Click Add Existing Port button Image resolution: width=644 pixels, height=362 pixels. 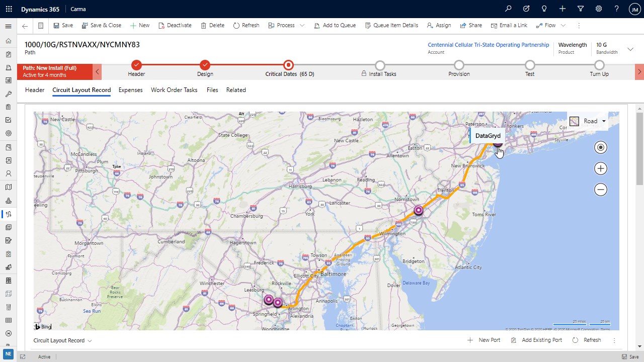(x=536, y=340)
